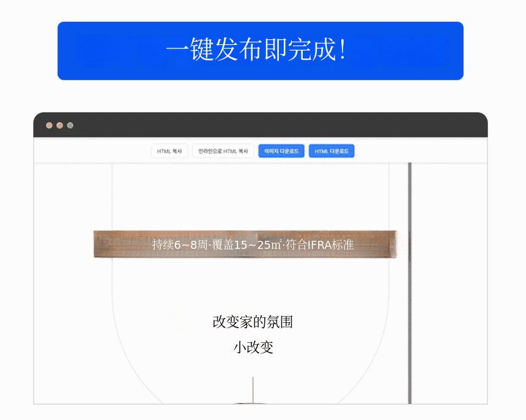
Task: Click the 인라인으로 HTML 복사 button
Action: click(x=223, y=151)
